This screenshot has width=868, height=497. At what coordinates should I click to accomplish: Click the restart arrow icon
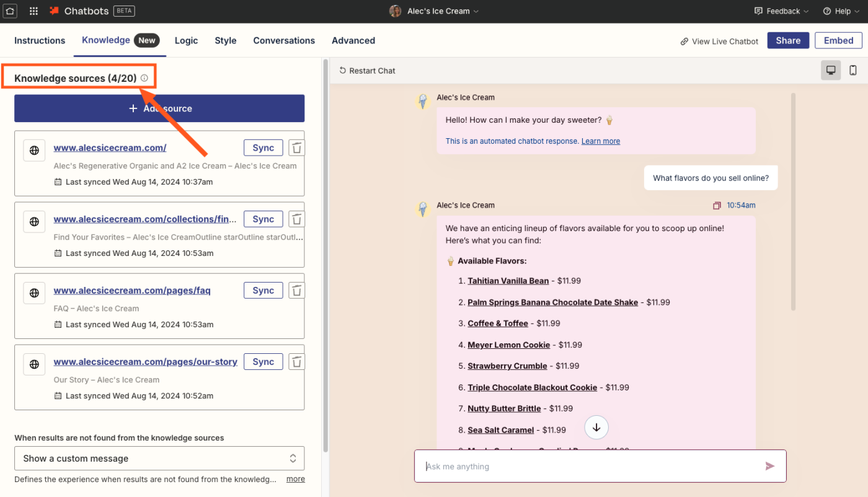click(342, 71)
